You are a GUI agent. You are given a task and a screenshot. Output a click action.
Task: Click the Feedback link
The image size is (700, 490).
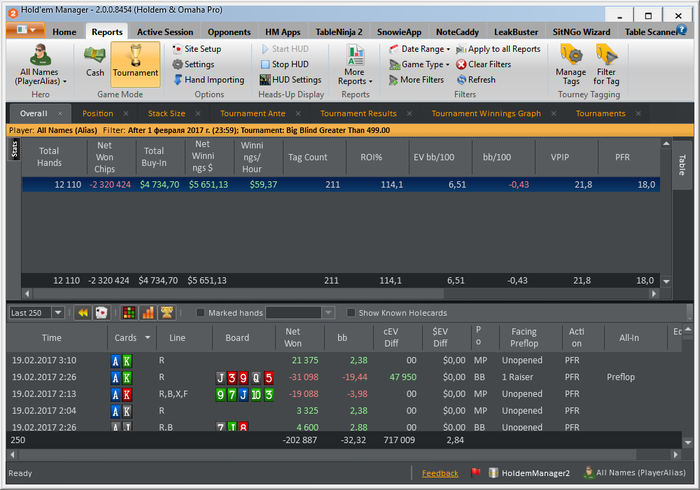pyautogui.click(x=440, y=473)
